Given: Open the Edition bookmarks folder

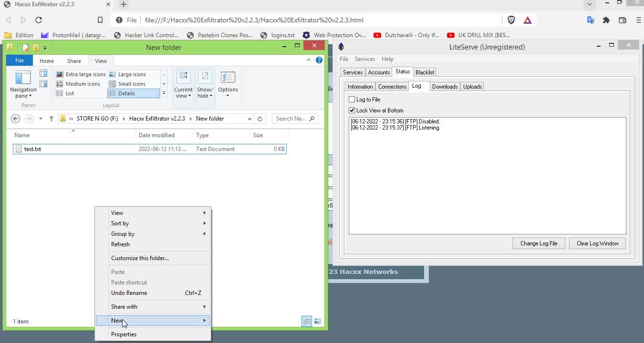Looking at the screenshot, I should (x=19, y=35).
